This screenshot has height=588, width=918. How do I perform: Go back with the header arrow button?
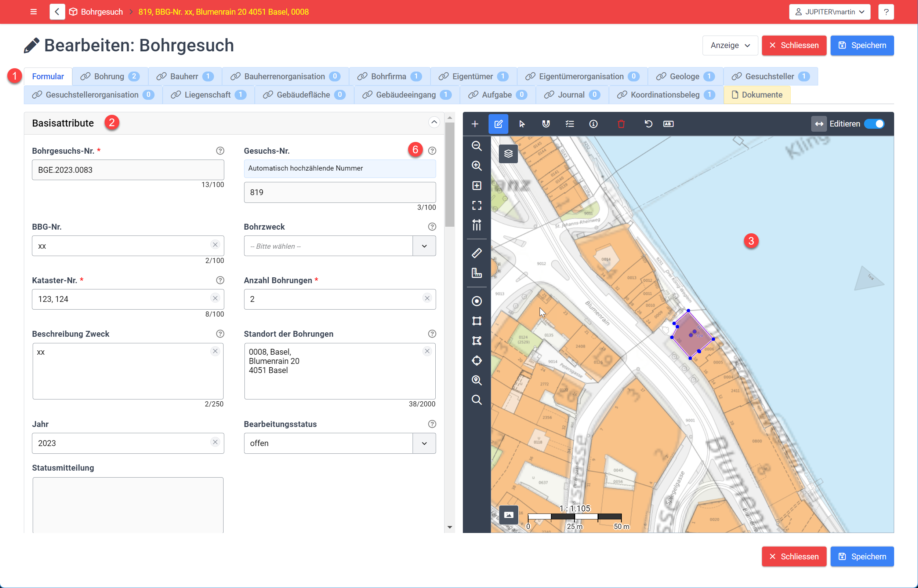click(57, 12)
